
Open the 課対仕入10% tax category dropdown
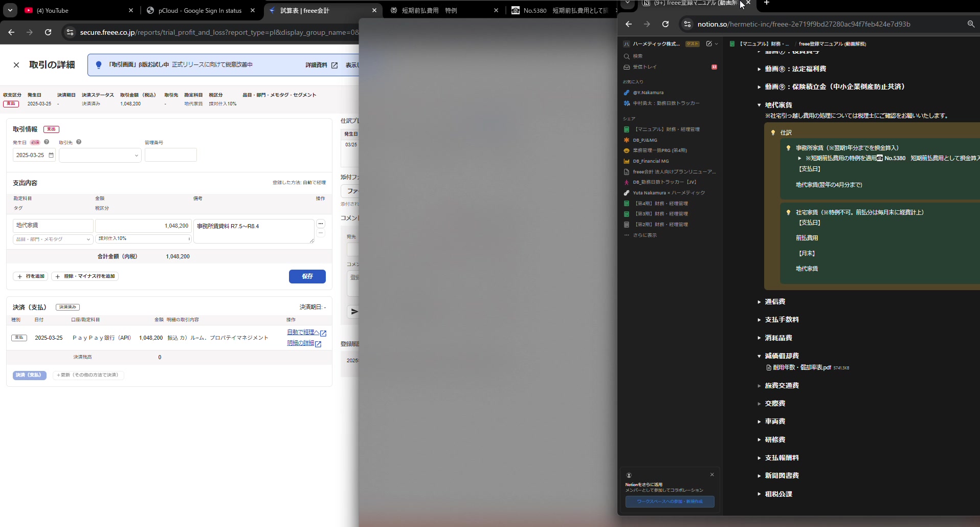tap(143, 239)
